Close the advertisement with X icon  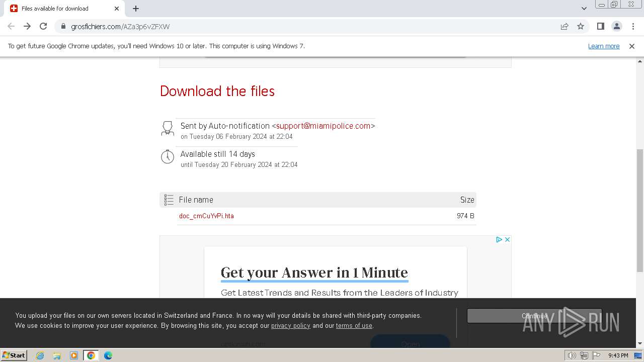pyautogui.click(x=507, y=239)
